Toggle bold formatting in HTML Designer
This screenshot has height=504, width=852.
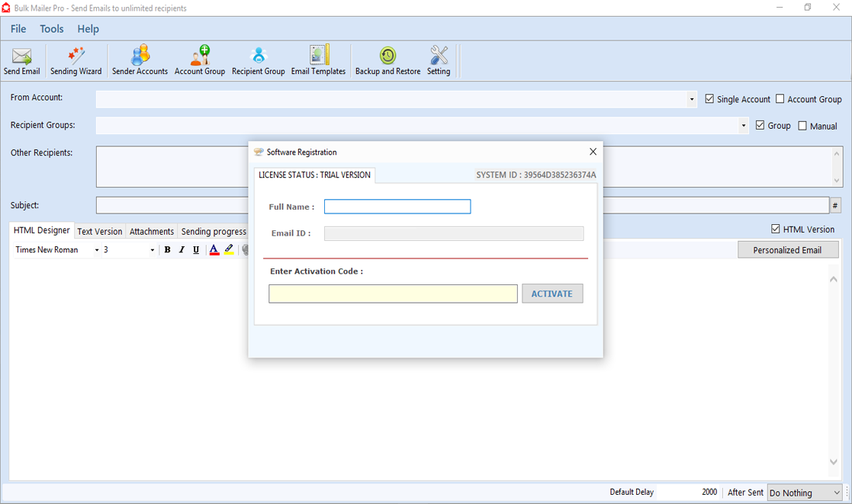click(167, 250)
